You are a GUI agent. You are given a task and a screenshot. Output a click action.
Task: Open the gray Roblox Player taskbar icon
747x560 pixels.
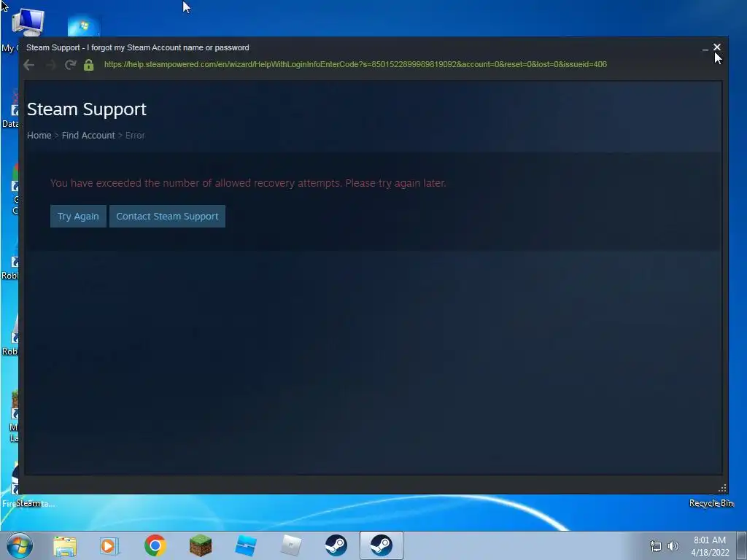pos(291,545)
